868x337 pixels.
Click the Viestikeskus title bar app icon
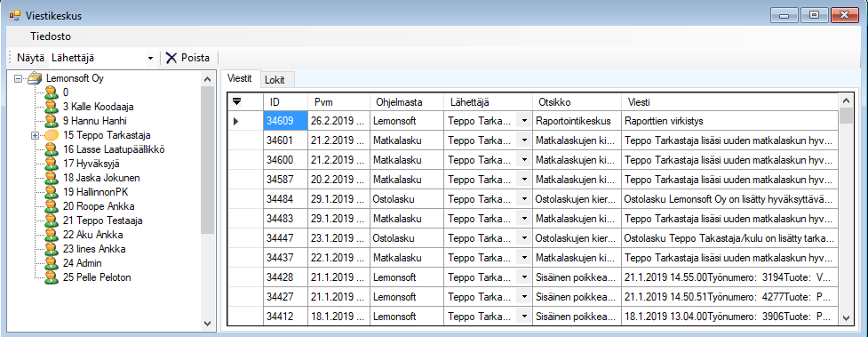pyautogui.click(x=15, y=15)
